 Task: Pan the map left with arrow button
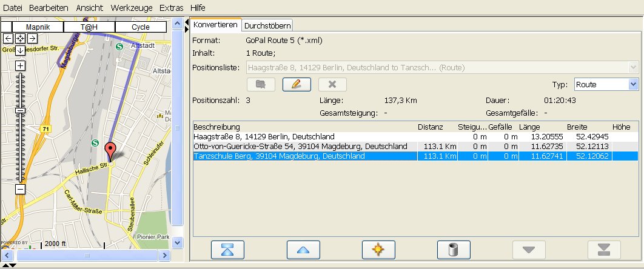(8, 38)
